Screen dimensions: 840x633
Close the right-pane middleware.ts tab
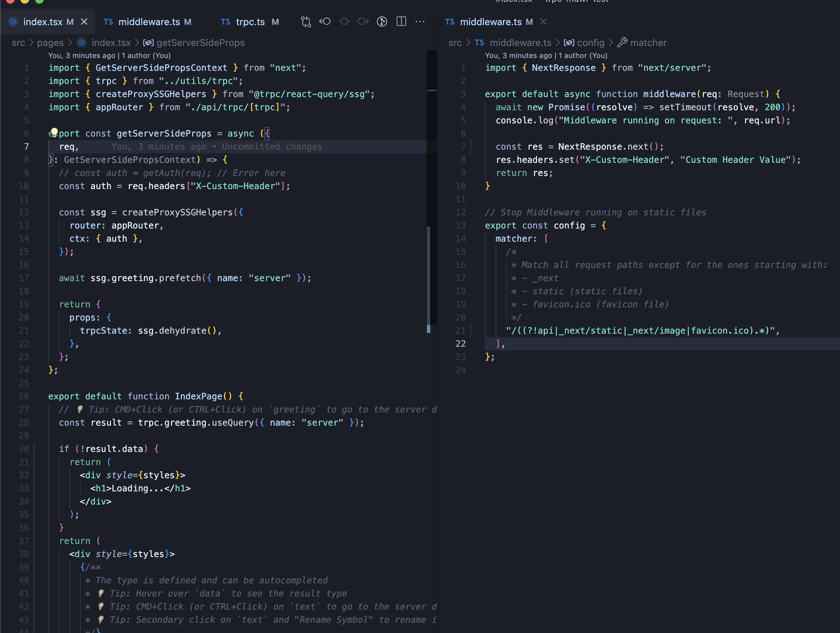click(543, 22)
